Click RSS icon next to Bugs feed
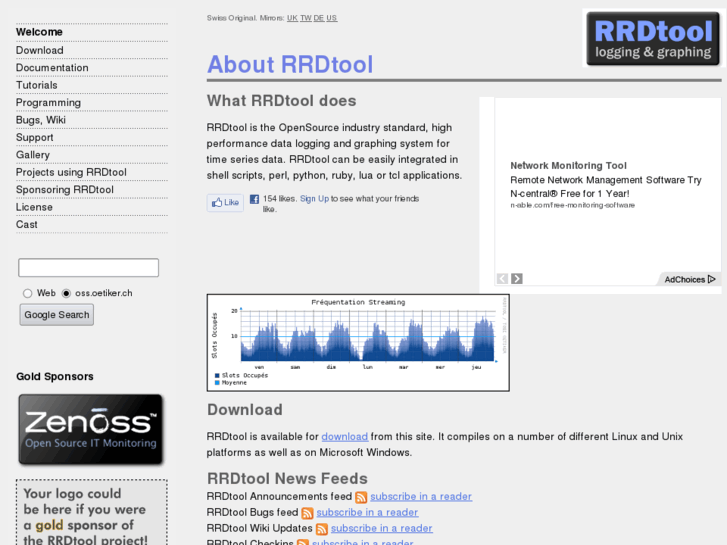The image size is (727, 545). [307, 513]
